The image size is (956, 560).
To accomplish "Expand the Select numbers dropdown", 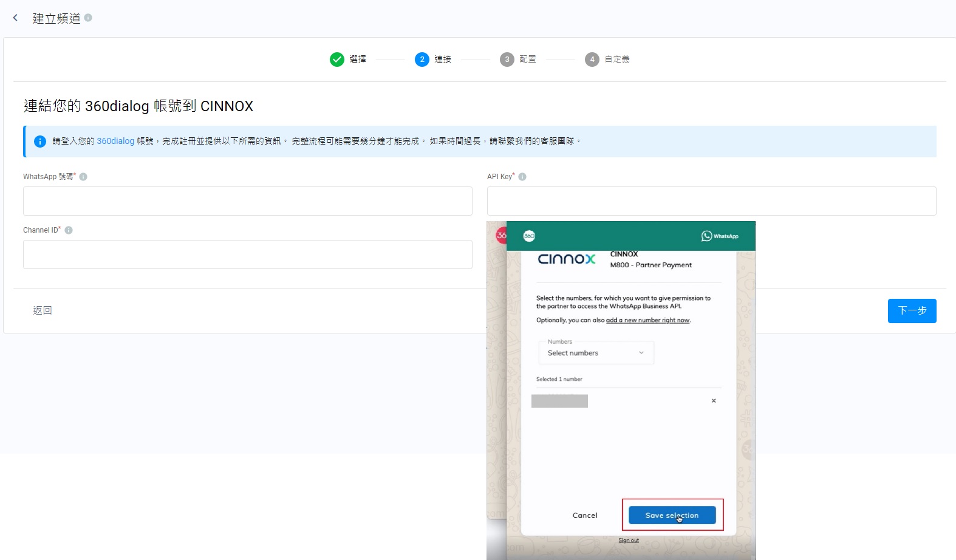I will point(596,353).
